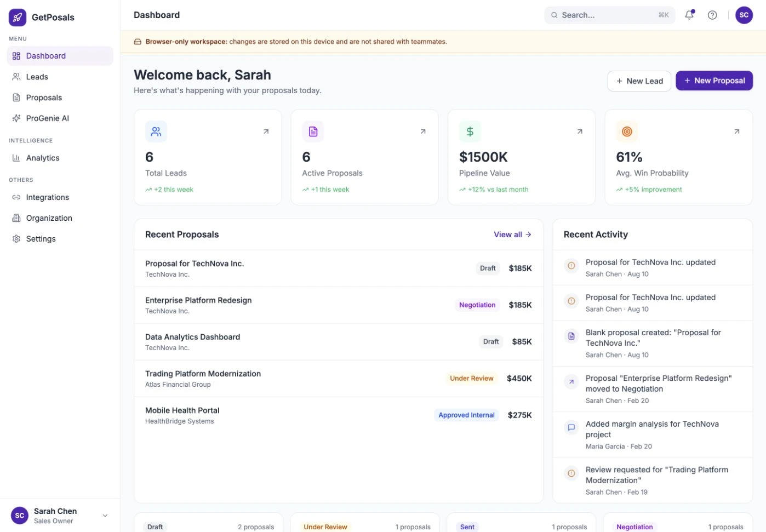Open Trading Platform Modernization proposal row
The height and width of the screenshot is (532, 766).
coord(339,379)
